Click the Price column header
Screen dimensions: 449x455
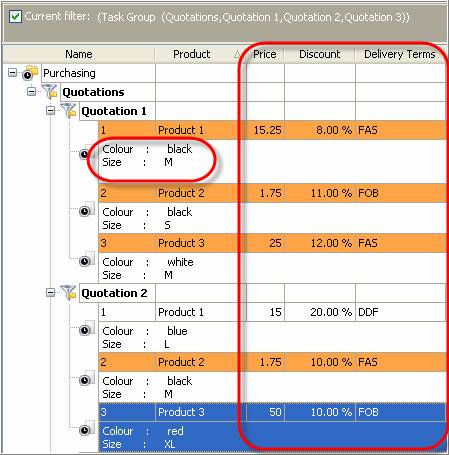265,54
